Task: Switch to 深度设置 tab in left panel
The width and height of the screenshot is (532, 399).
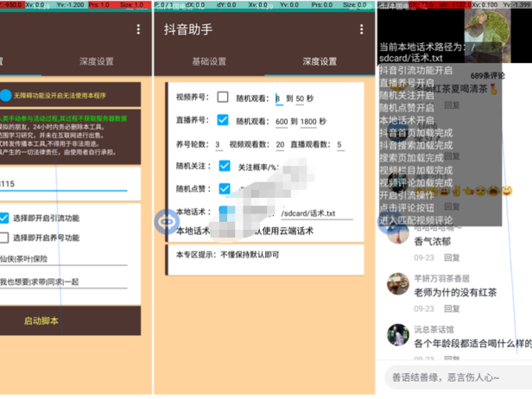Action: 97,61
